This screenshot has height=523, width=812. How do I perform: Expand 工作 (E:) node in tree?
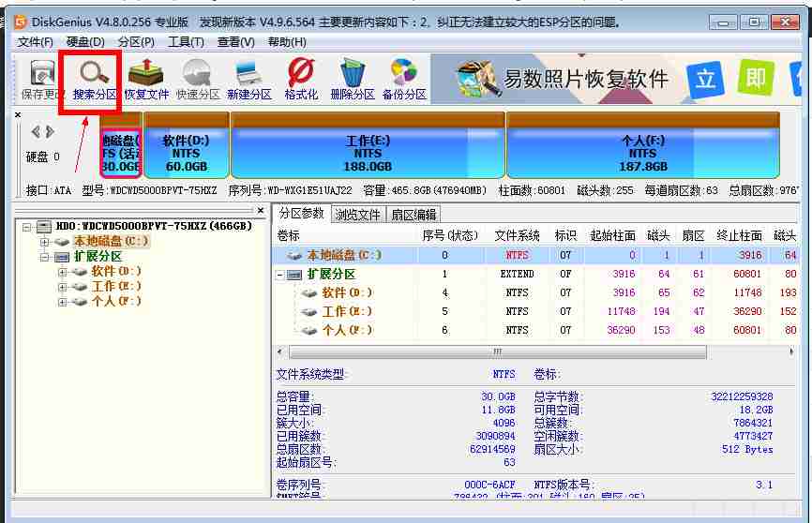(x=62, y=287)
